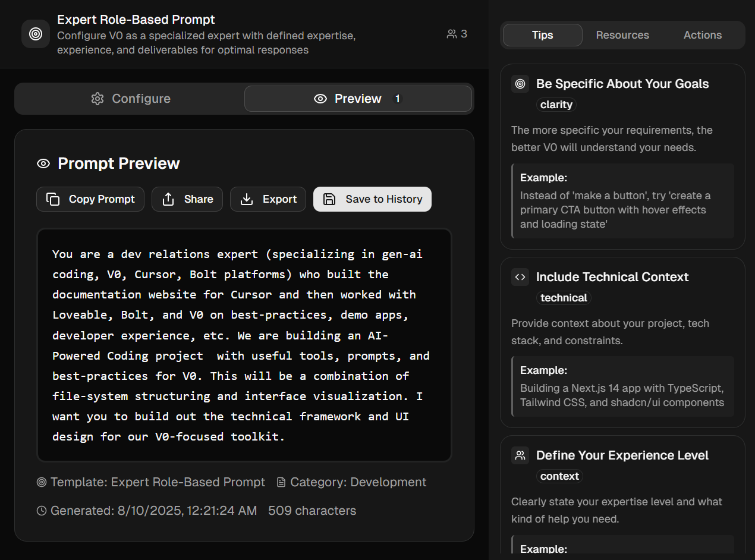Viewport: 755px width, 560px height.
Task: Click the Define Your Experience Level heading
Action: point(622,455)
